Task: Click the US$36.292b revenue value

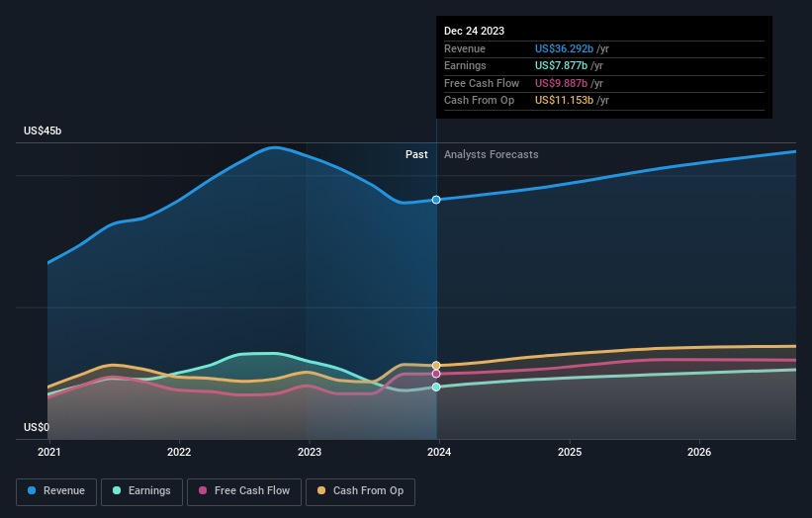Action: tap(564, 48)
